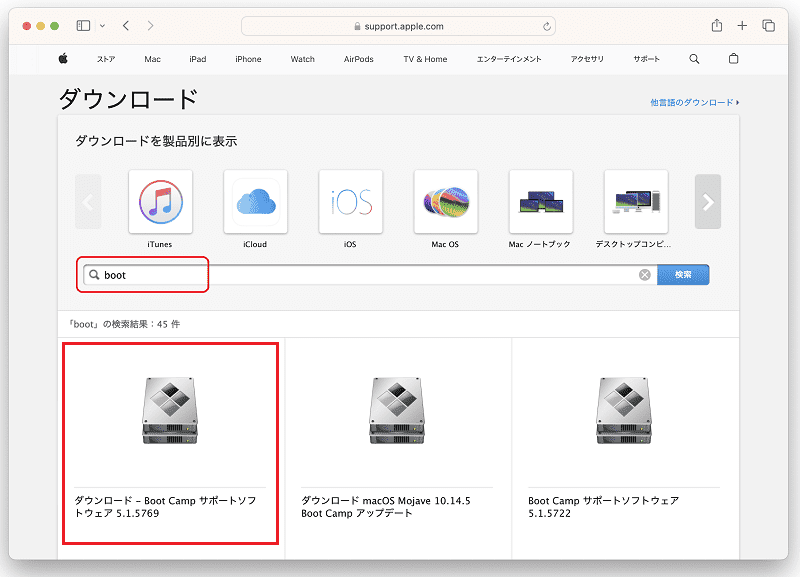
Task: Open エンターテインメント navigation item
Action: pyautogui.click(x=509, y=59)
